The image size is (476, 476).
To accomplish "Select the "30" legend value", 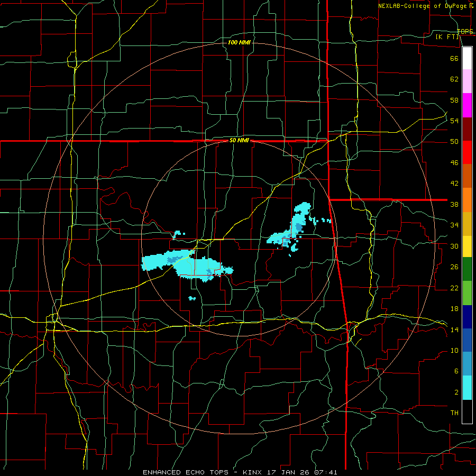I will (x=454, y=246).
